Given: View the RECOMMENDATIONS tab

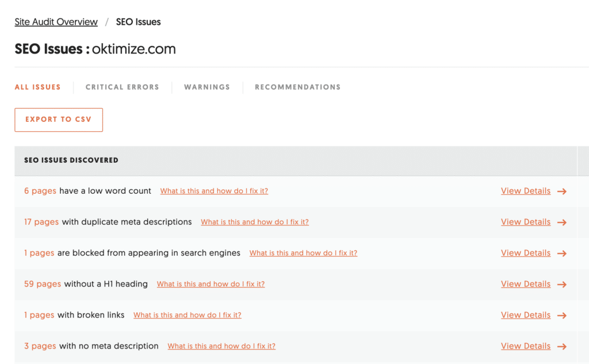Looking at the screenshot, I should [297, 87].
